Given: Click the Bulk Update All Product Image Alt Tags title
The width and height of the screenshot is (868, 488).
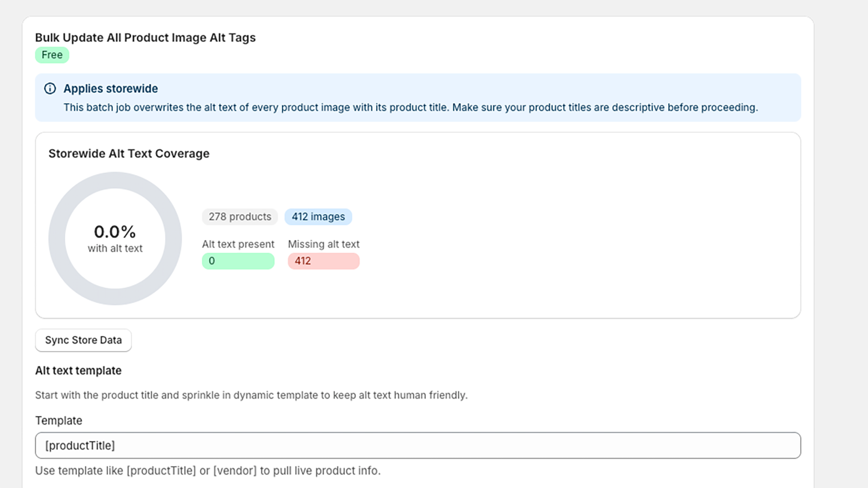Looking at the screenshot, I should (x=145, y=37).
